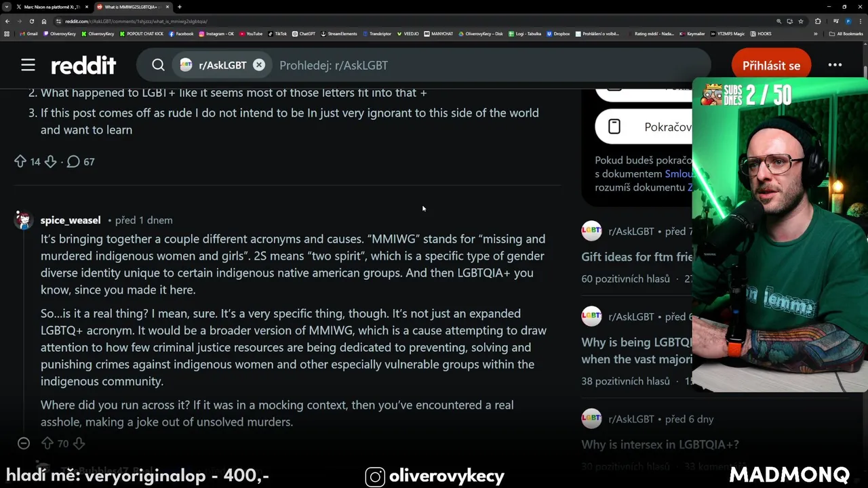This screenshot has height=488, width=868.
Task: Open the ChatGPT bookmark
Action: [x=304, y=33]
